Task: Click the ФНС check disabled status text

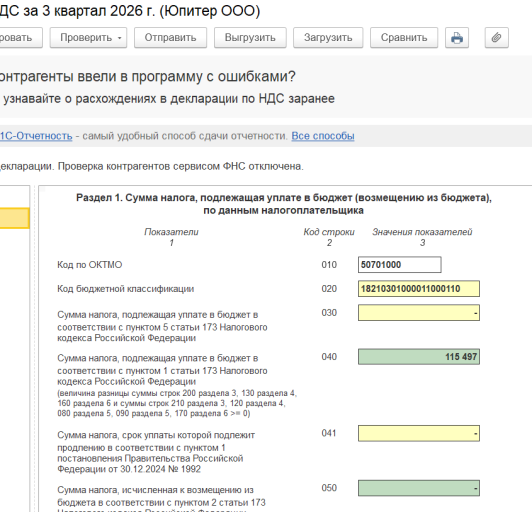Action: click(180, 167)
